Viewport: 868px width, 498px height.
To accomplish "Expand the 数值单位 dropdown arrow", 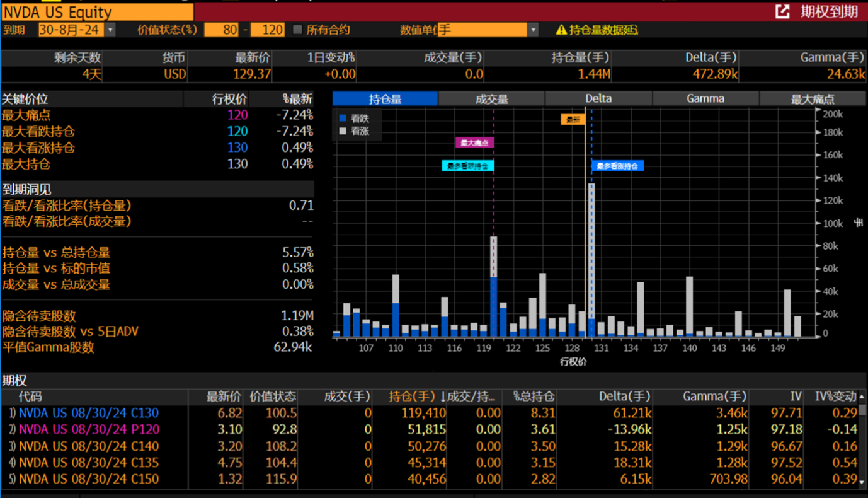I will click(533, 30).
